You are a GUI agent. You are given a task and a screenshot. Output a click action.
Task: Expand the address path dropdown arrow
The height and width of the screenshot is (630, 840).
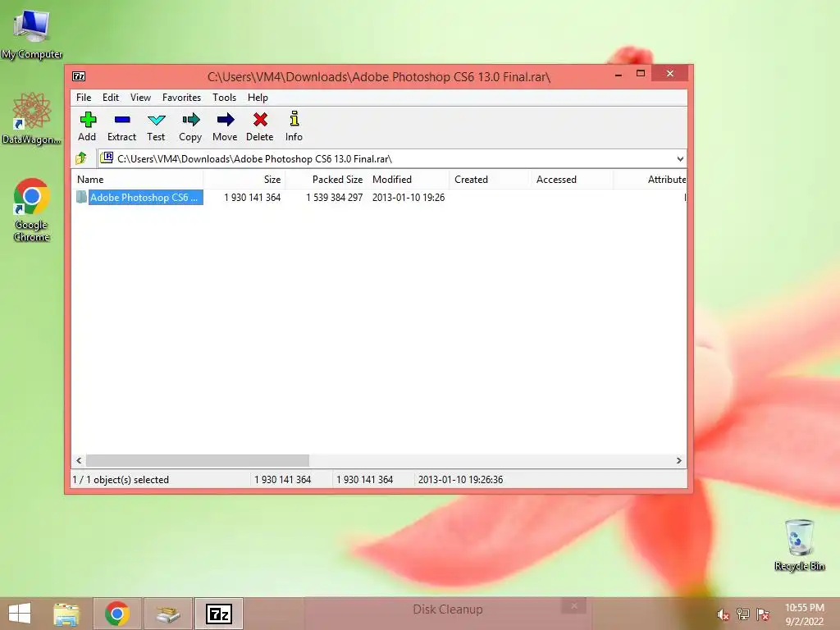tap(680, 158)
